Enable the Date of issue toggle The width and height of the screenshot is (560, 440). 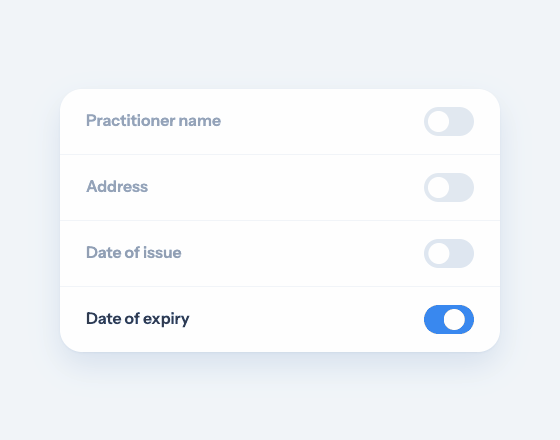[449, 253]
